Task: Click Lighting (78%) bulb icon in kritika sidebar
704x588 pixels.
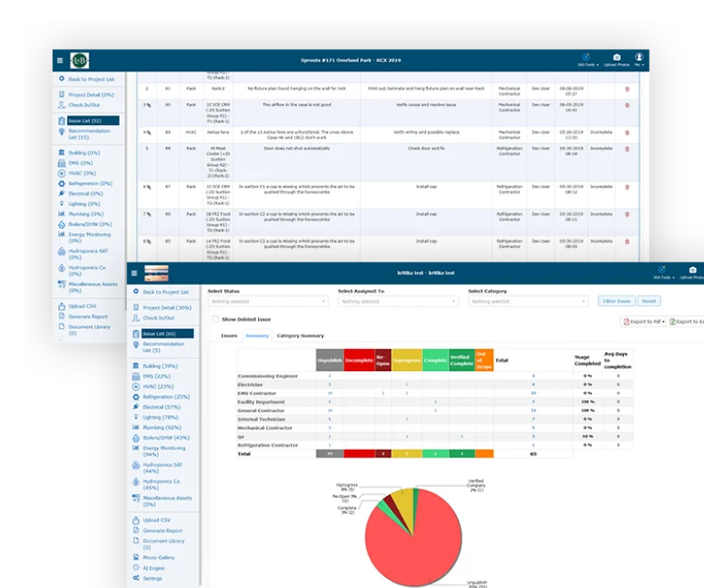Action: [x=136, y=417]
